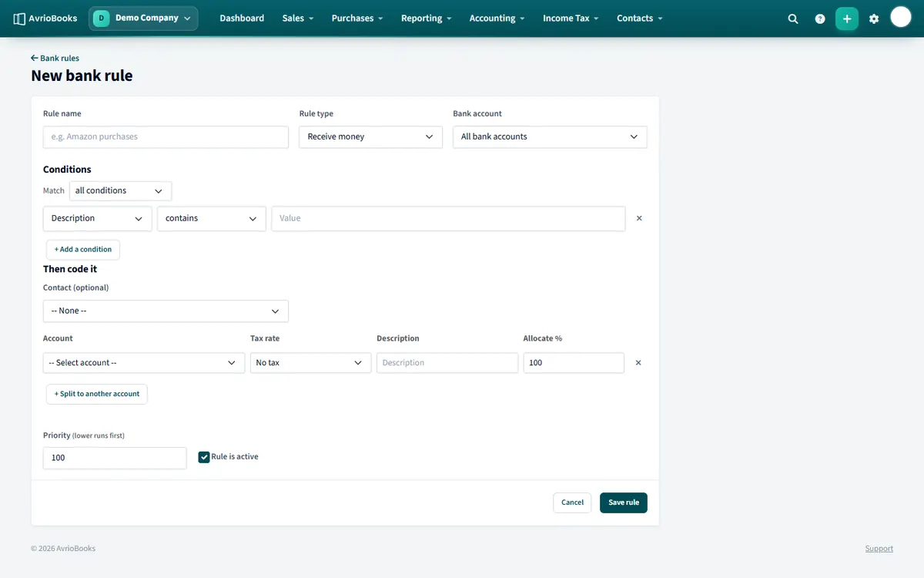
Task: Open the Select account dropdown
Action: 144,362
